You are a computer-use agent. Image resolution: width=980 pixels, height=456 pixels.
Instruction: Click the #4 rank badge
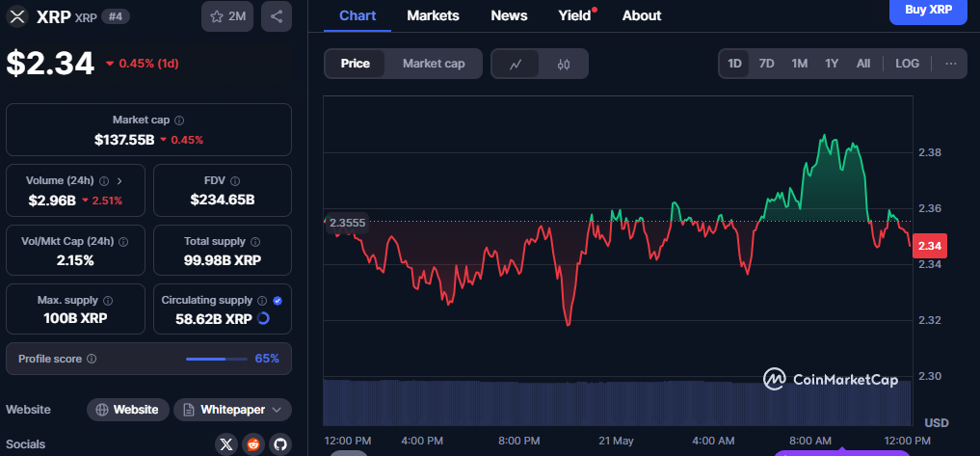(116, 17)
